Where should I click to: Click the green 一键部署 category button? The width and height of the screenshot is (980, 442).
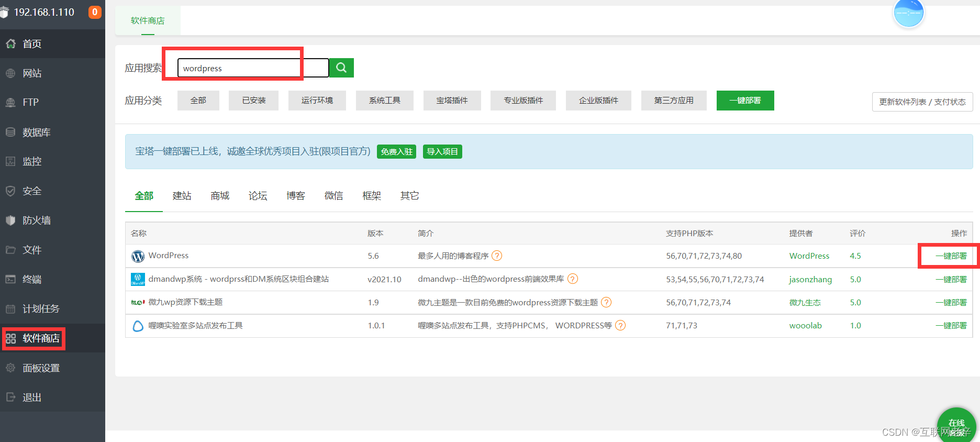(745, 101)
